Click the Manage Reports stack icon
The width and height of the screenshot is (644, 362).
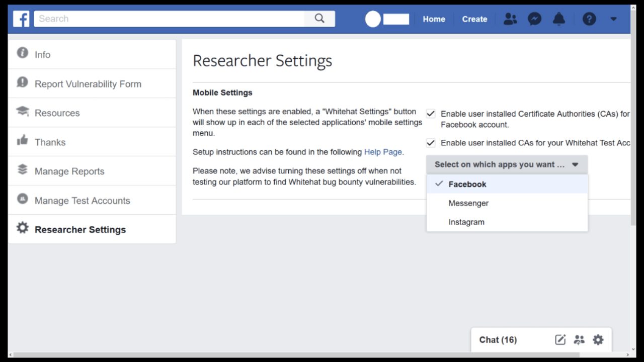click(x=22, y=169)
